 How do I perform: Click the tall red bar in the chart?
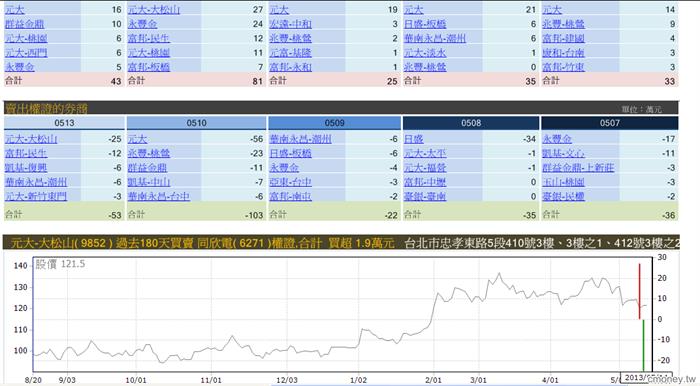pyautogui.click(x=639, y=291)
